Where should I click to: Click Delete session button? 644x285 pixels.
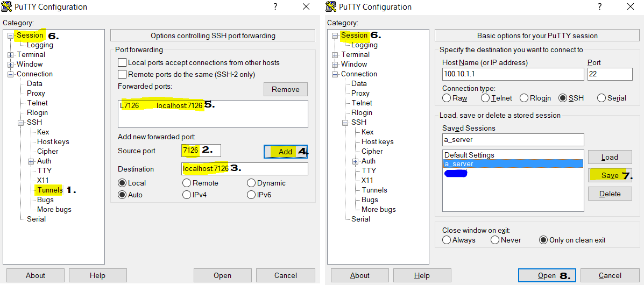pos(610,194)
